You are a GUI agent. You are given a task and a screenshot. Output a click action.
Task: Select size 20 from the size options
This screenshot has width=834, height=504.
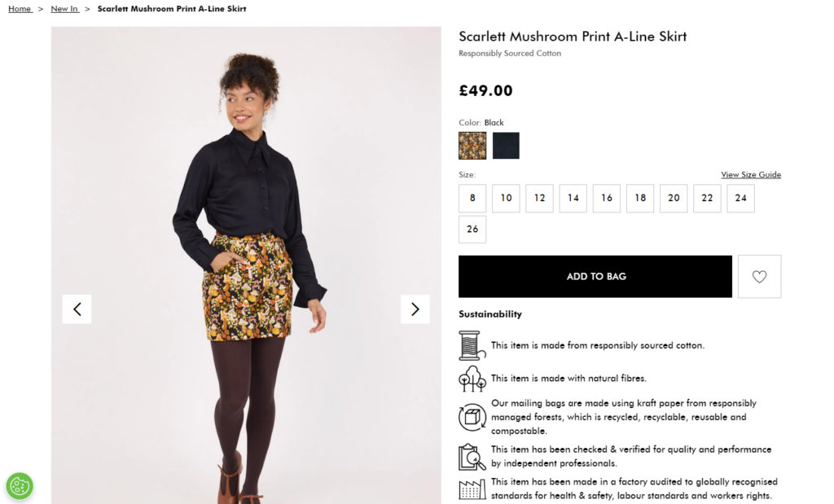(x=674, y=198)
